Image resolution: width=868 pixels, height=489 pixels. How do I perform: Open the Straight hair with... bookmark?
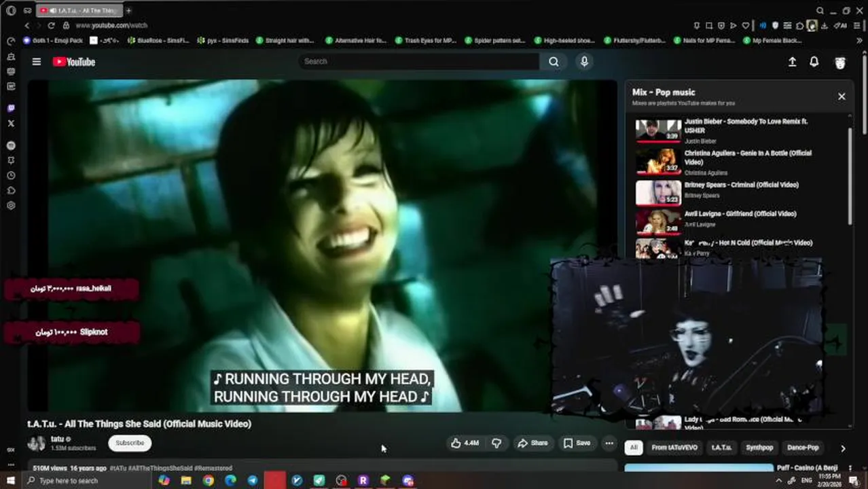click(285, 41)
